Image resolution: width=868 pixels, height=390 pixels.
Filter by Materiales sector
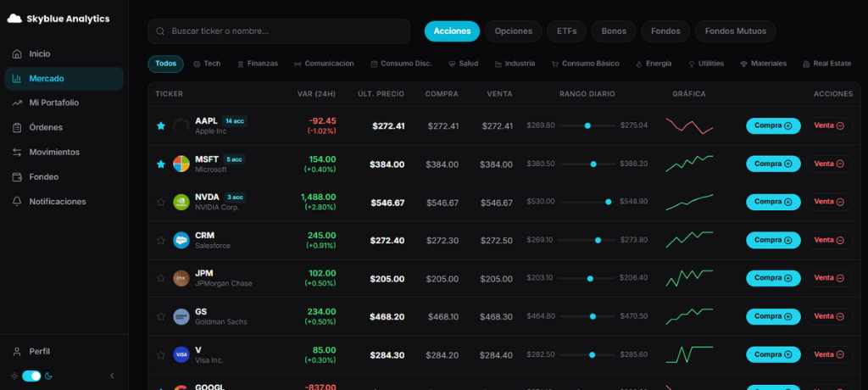764,64
